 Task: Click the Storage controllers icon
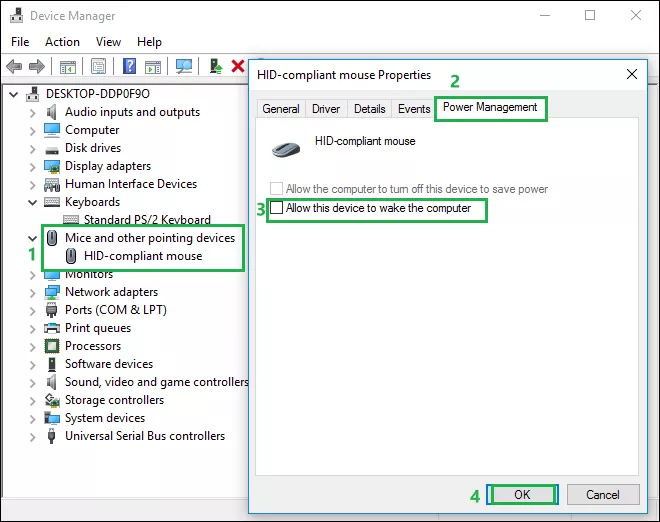52,400
